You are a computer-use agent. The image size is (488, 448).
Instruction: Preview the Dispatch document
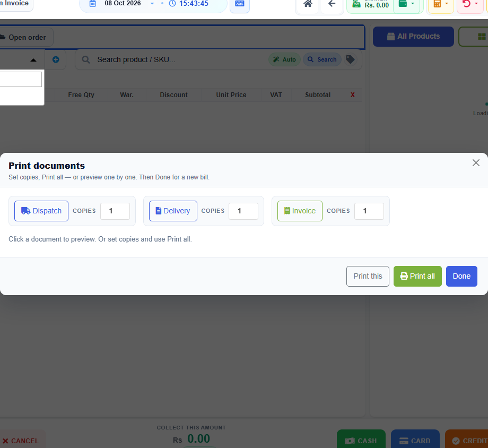[x=41, y=211]
